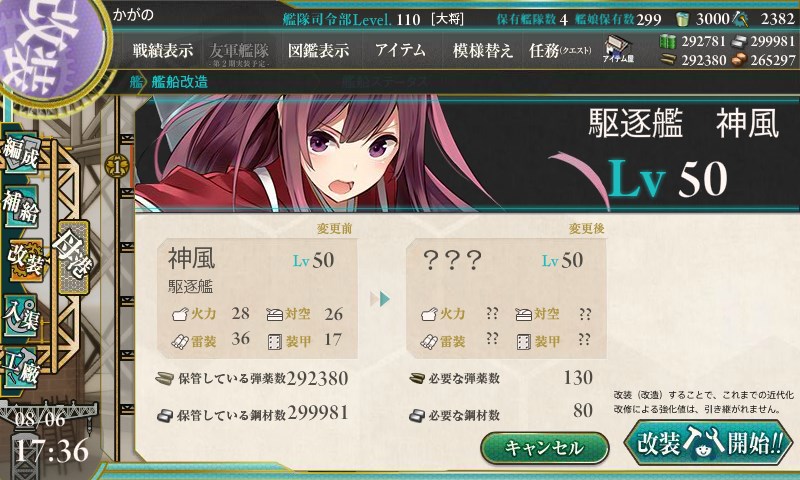This screenshot has width=800, height=480.
Task: Click the 神風 before-remodel stats card
Action: pyautogui.click(x=257, y=298)
